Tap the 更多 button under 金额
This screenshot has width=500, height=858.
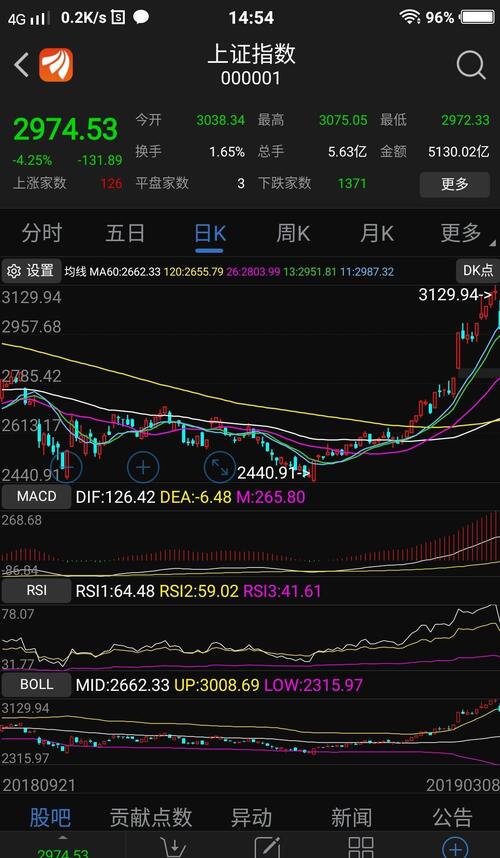coord(455,184)
